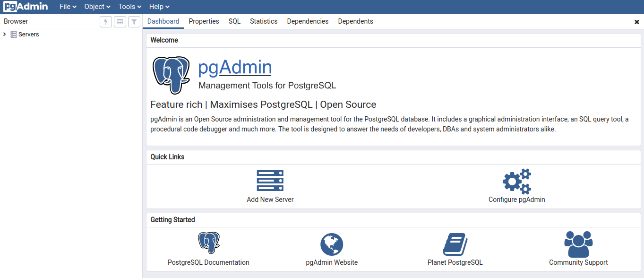Open the Query Tool lightning icon

[105, 21]
